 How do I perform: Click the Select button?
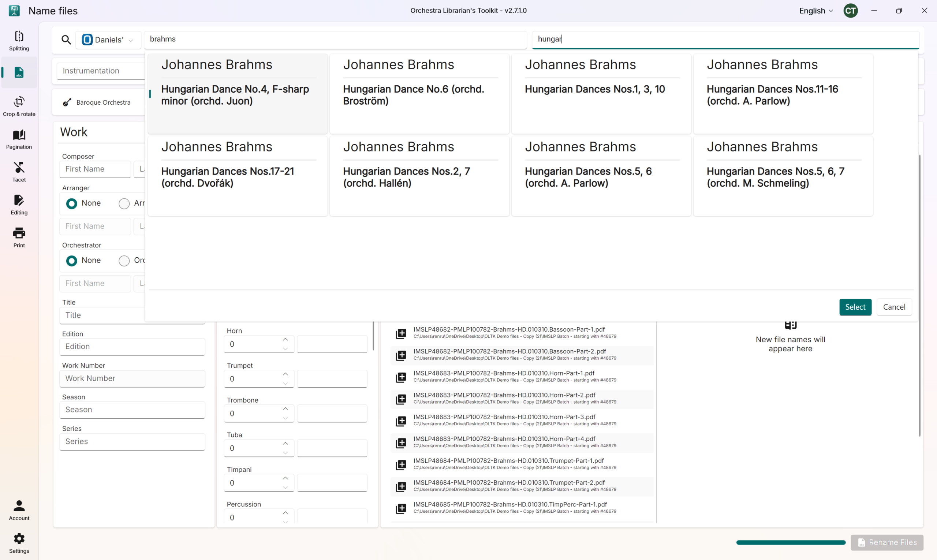click(855, 307)
